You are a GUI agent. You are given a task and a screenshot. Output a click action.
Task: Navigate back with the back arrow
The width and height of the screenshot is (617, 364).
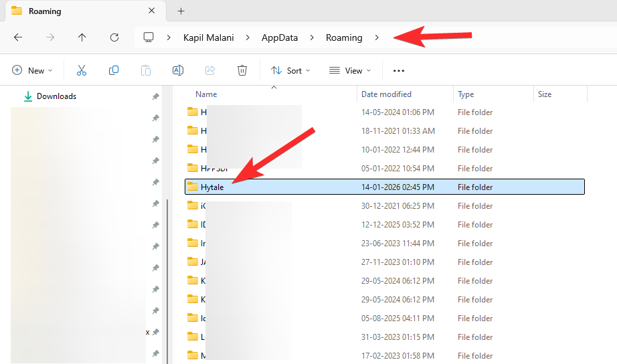18,37
